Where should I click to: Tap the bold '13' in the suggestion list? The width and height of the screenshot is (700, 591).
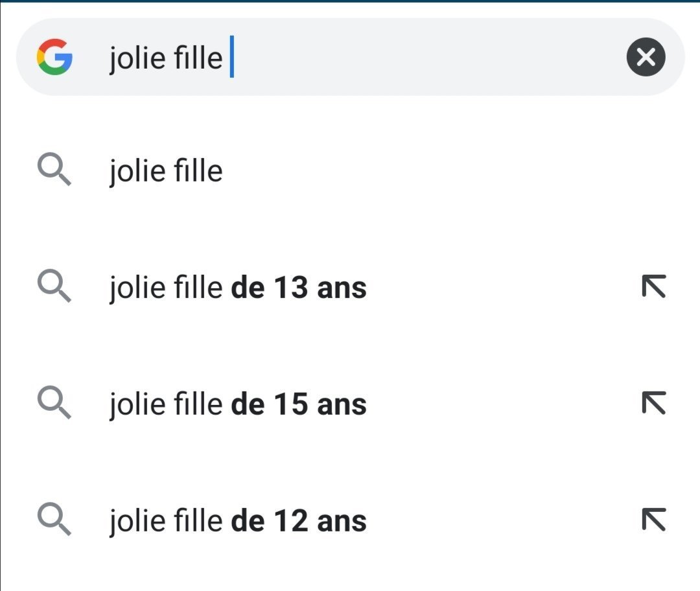[x=290, y=287]
